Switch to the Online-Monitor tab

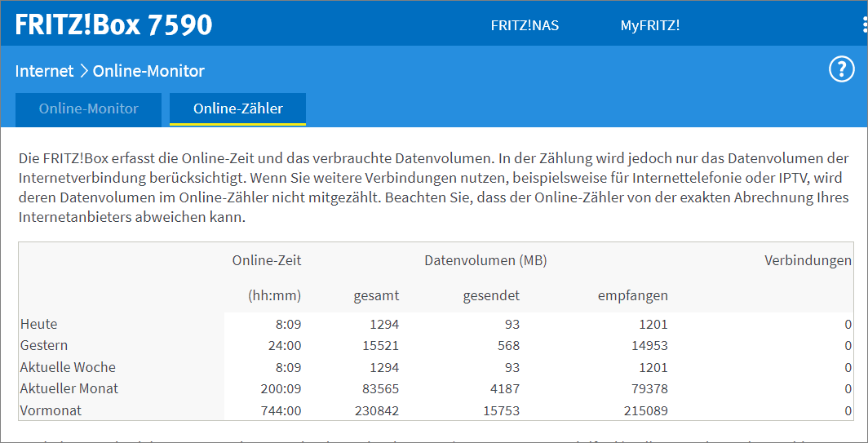pos(89,109)
